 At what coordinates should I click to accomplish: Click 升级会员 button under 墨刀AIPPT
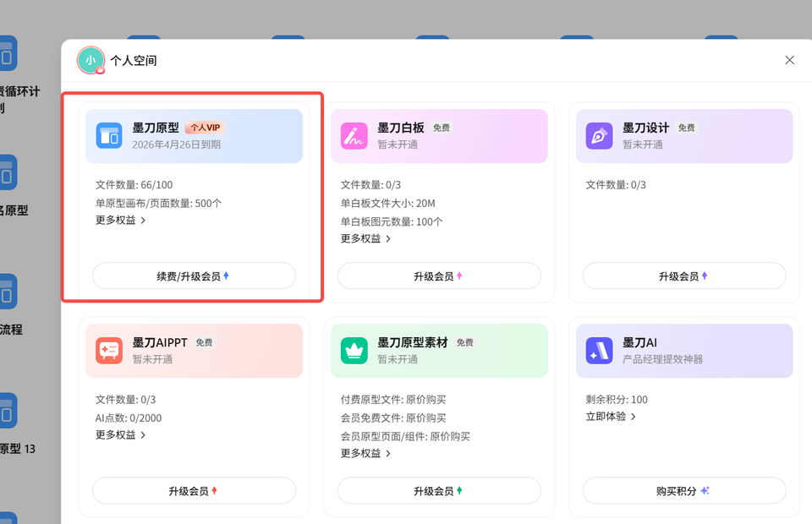[194, 491]
